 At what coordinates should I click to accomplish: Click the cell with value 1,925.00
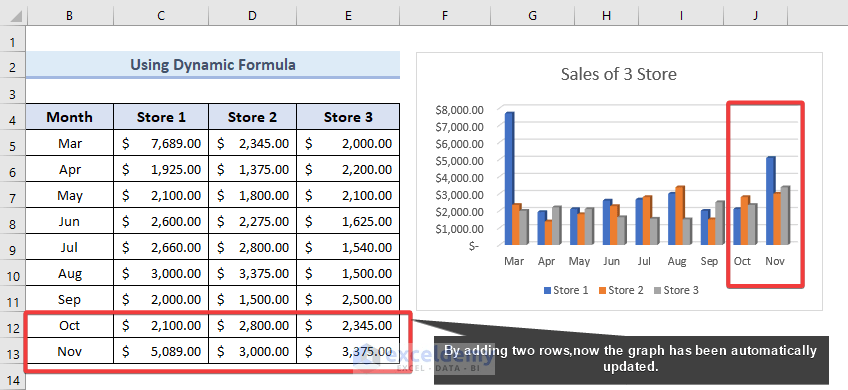pos(161,169)
